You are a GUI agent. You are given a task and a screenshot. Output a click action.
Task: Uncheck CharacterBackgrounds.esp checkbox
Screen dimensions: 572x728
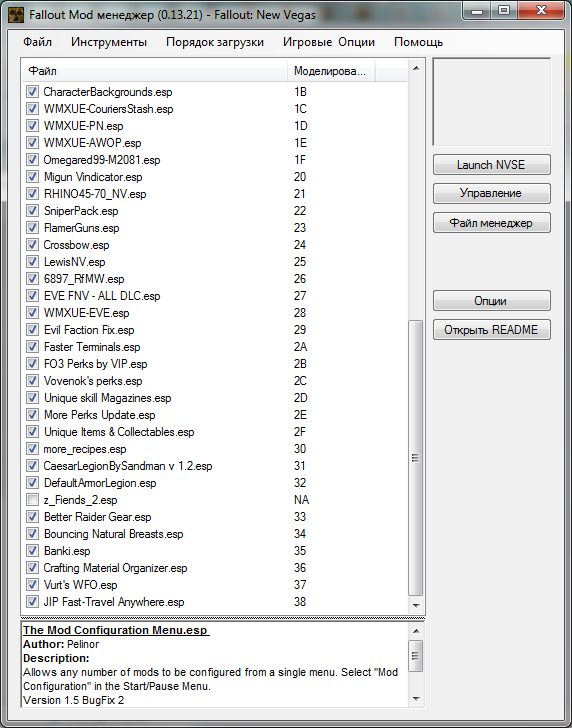(x=32, y=91)
